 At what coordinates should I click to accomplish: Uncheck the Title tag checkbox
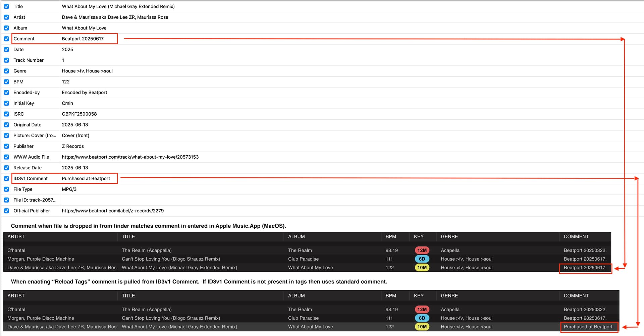(6, 6)
